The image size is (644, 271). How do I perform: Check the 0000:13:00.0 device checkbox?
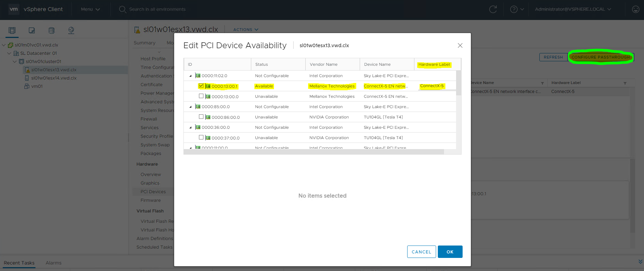(201, 96)
